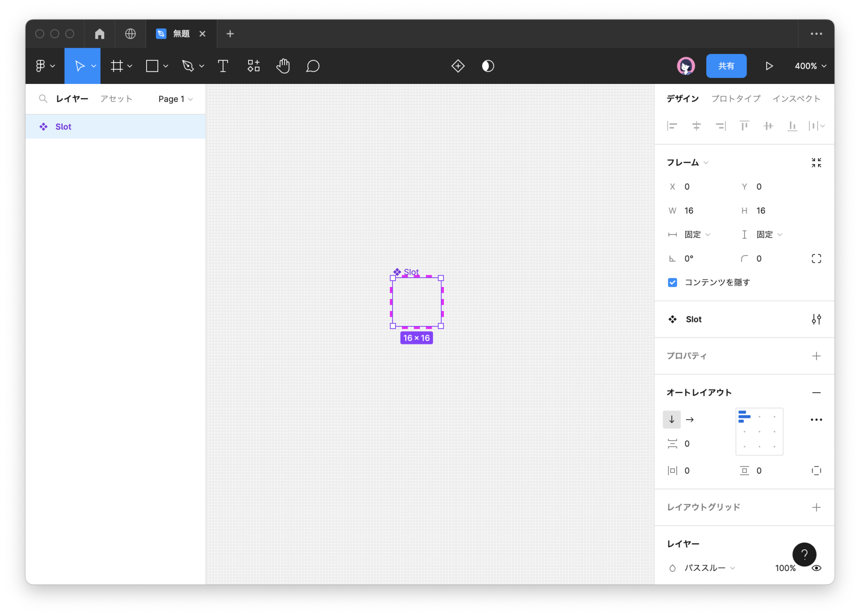
Task: Select the Rectangle shape tool
Action: coord(152,66)
